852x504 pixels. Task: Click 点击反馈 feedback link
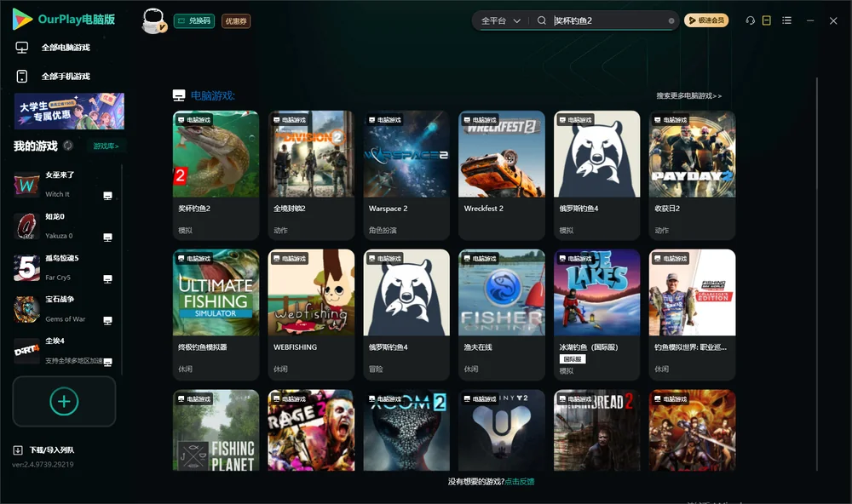(520, 481)
